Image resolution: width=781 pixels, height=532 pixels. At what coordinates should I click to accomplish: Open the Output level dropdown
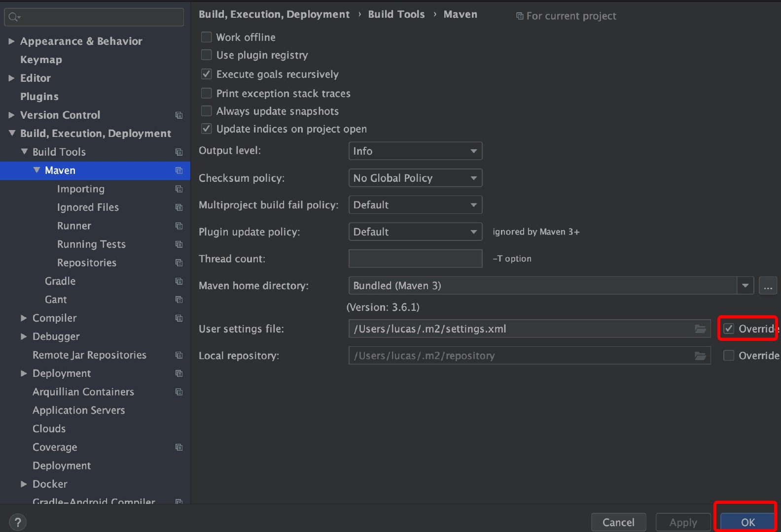coord(415,151)
